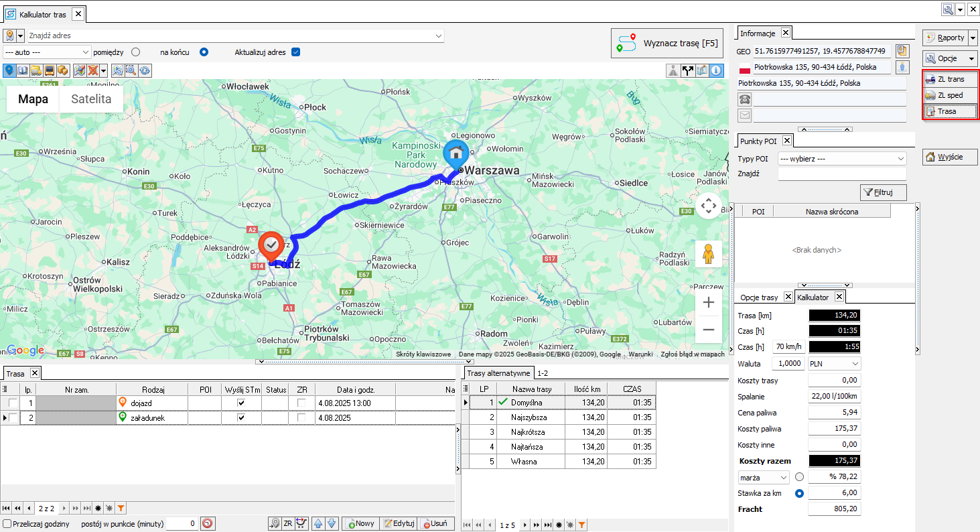The width and height of the screenshot is (980, 532).
Task: Toggle the Aktualizuj adres checkbox
Action: tap(295, 52)
